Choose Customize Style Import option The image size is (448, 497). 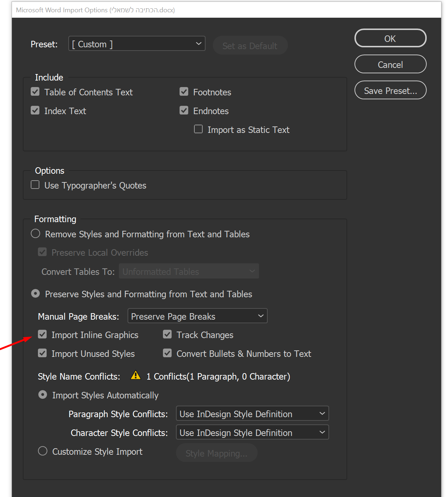click(43, 451)
